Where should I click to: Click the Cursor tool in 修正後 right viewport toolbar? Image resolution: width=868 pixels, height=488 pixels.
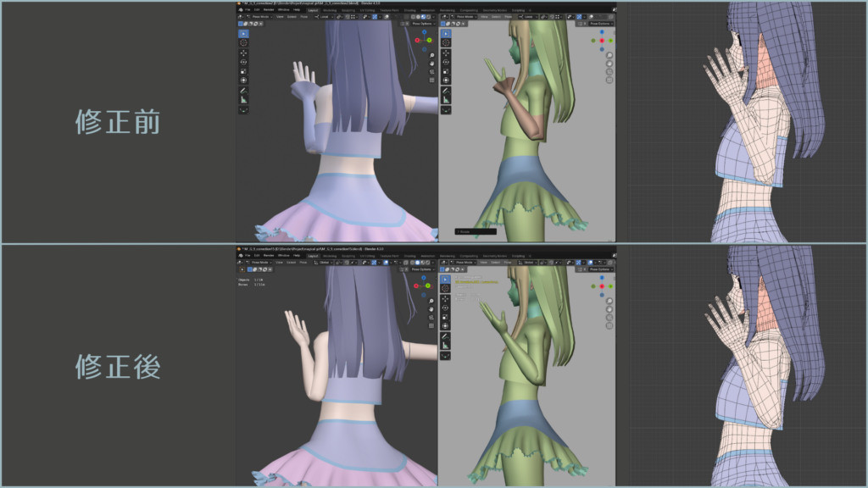tap(446, 288)
